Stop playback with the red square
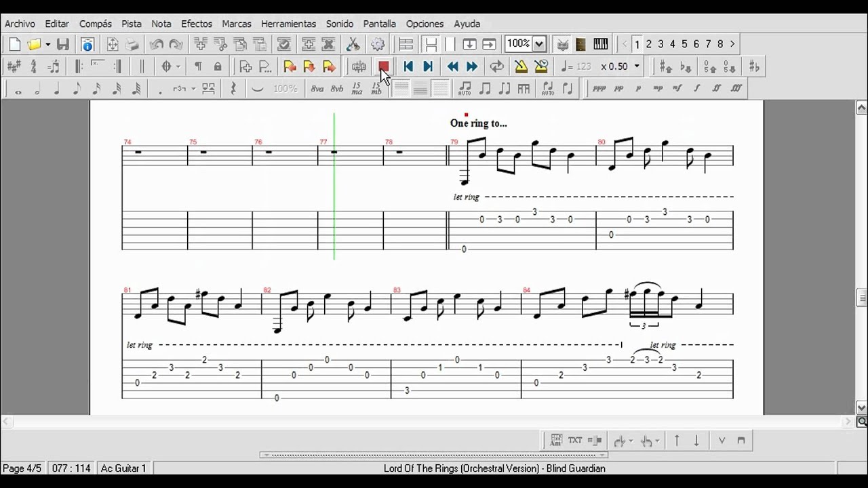This screenshot has width=868, height=488. (x=383, y=66)
